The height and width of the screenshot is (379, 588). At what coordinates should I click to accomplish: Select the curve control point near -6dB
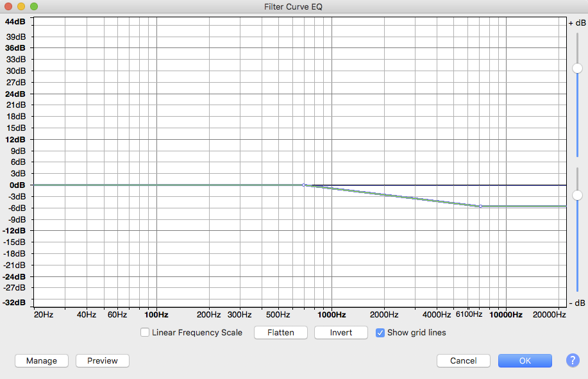[480, 206]
